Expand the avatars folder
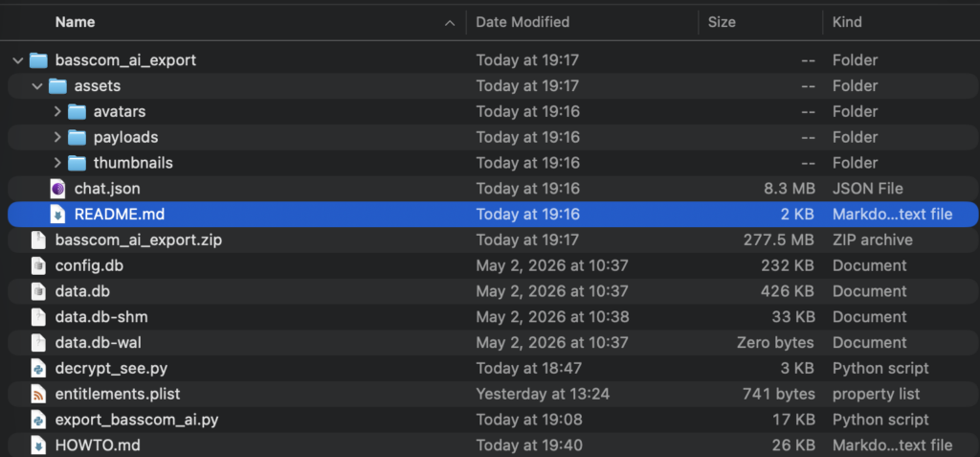The width and height of the screenshot is (980, 457). coord(57,111)
